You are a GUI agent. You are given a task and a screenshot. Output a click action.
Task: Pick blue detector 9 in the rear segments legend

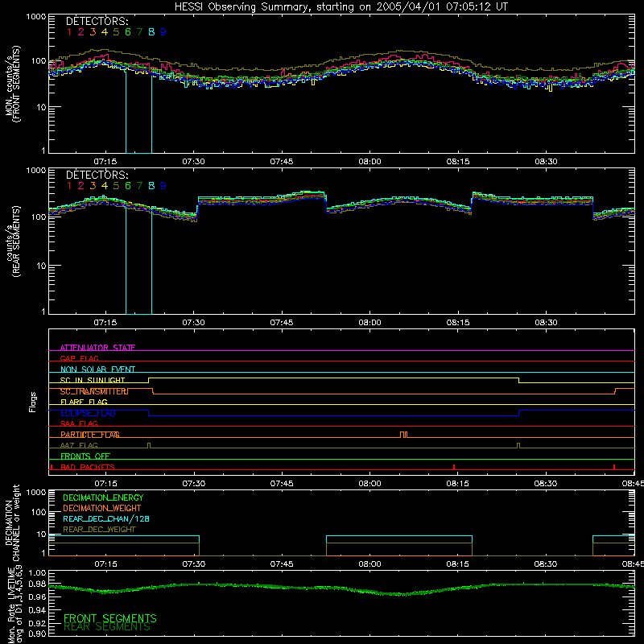coord(163,186)
